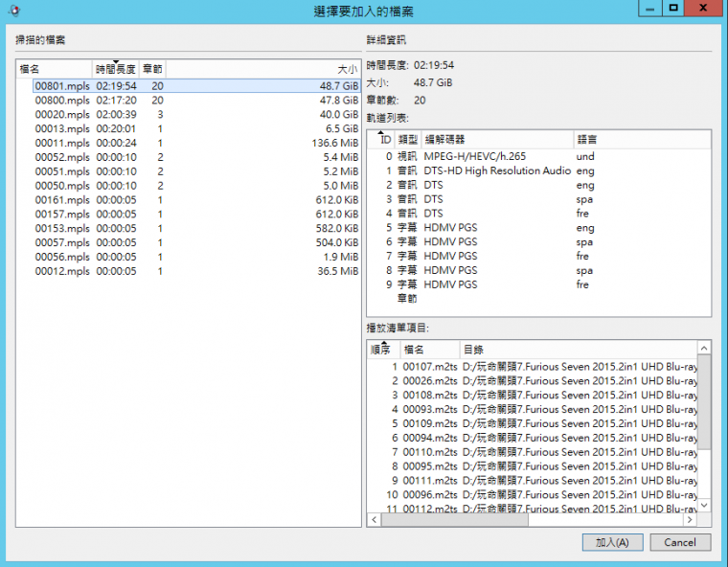Select the 00801.mpls playlist row
Image resolution: width=728 pixels, height=567 pixels.
(197, 86)
